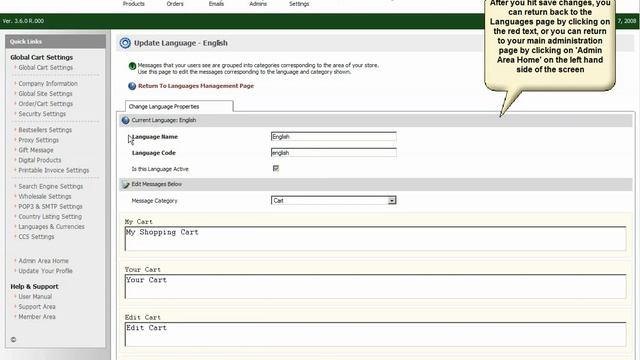Click the Message Category label
This screenshot has width=640, height=360.
154,201
